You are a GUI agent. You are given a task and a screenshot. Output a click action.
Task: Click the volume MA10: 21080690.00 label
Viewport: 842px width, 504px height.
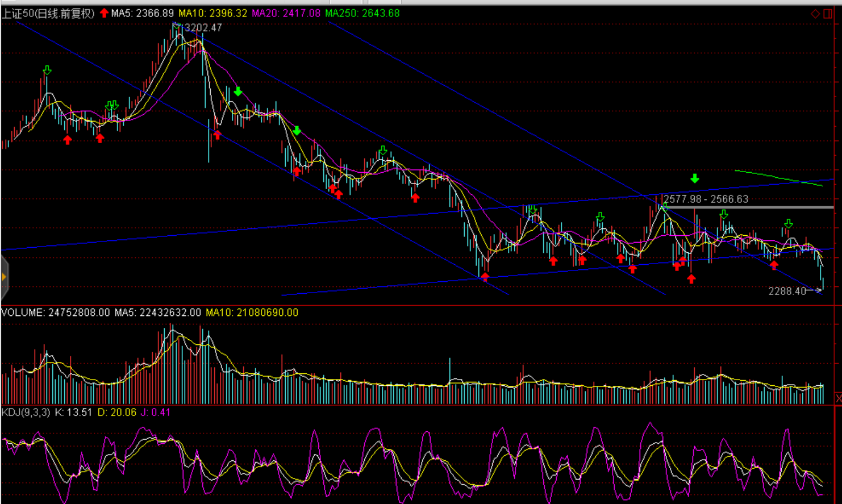pos(252,313)
